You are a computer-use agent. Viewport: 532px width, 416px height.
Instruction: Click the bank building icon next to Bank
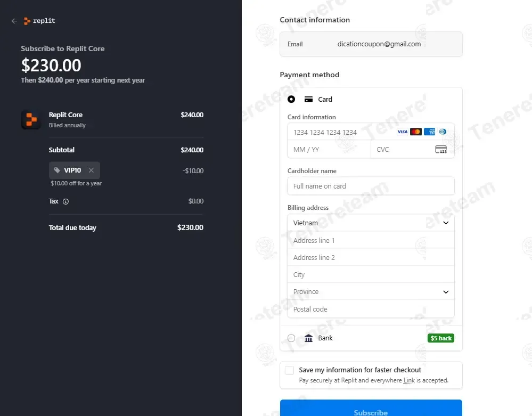pos(308,338)
